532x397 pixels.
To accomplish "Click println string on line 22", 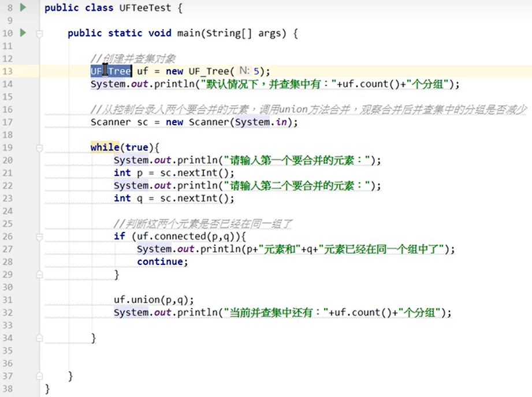I will pyautogui.click(x=297, y=185).
